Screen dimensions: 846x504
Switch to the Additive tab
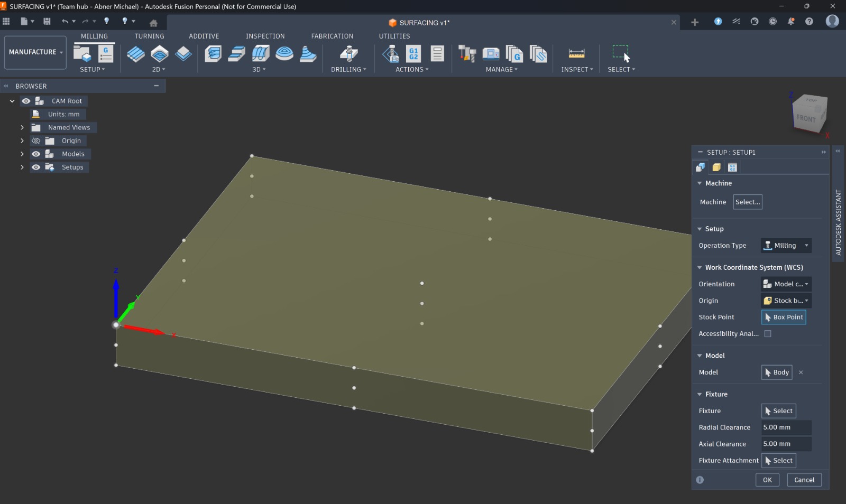[x=204, y=36]
